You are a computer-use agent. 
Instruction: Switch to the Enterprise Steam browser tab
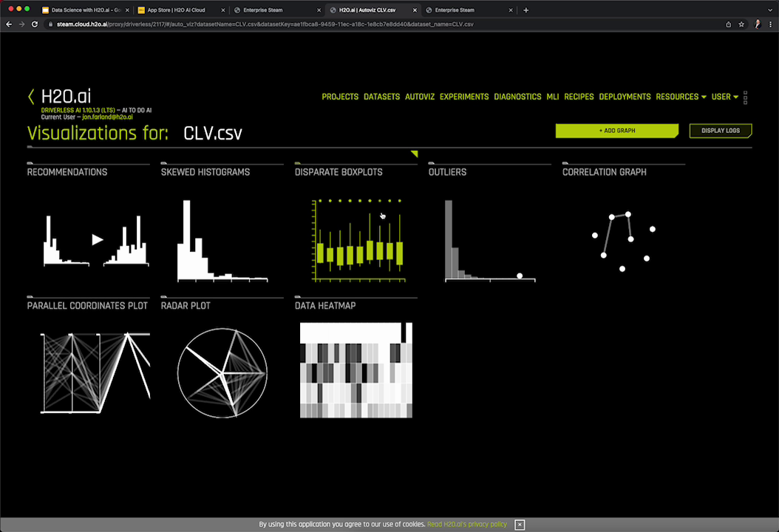(x=265, y=10)
